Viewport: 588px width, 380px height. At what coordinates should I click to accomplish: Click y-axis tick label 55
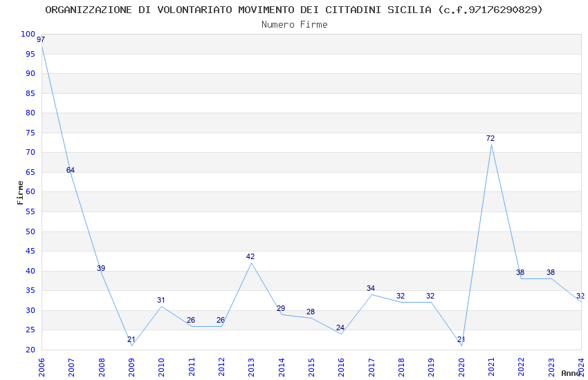30,211
